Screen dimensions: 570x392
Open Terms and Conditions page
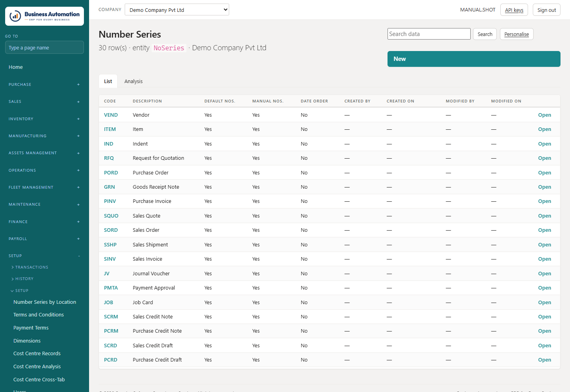point(38,315)
